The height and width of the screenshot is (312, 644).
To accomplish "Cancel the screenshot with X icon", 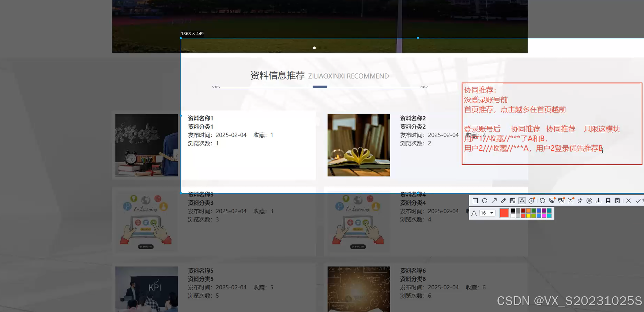I will coord(628,201).
